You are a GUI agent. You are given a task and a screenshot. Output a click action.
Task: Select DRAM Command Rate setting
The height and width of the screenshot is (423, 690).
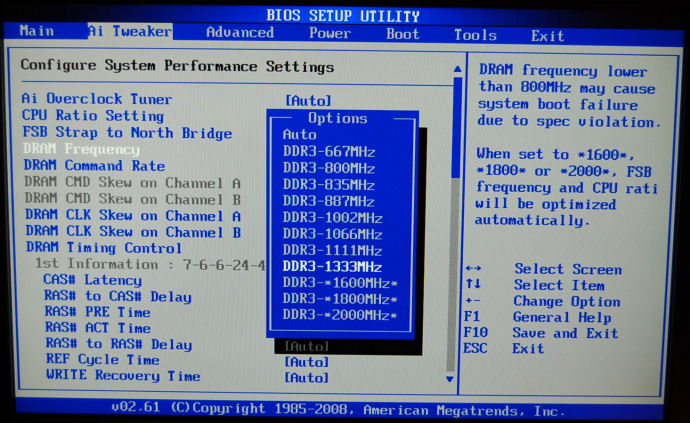(94, 166)
